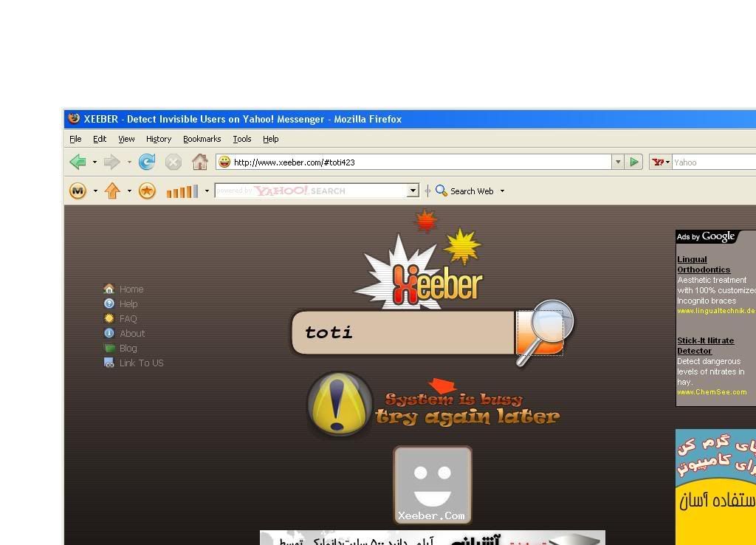756x545 pixels.
Task: Click the green Back arrow button
Action: tap(77, 162)
